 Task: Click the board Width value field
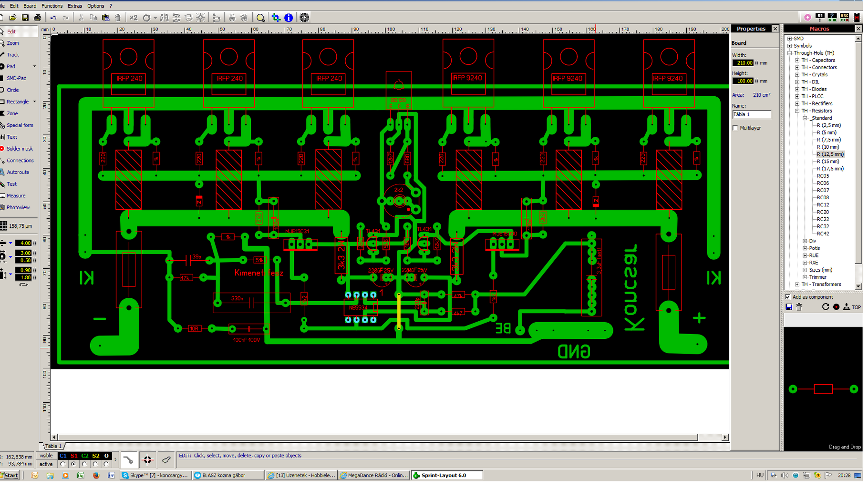[743, 63]
